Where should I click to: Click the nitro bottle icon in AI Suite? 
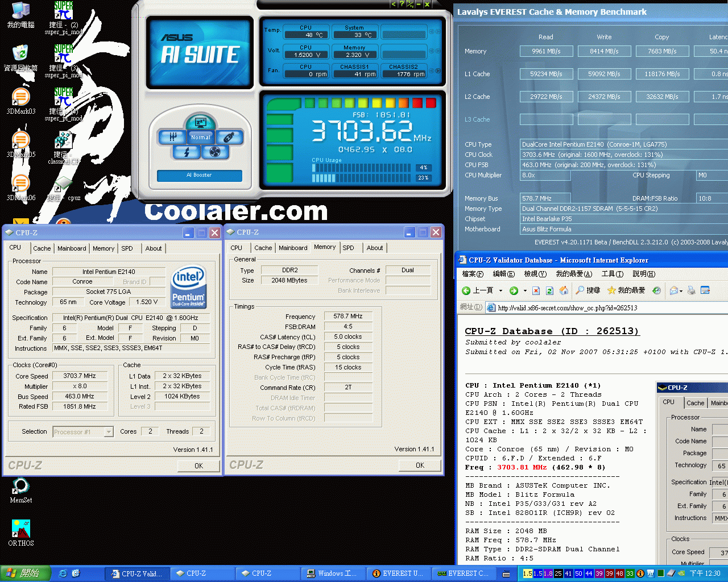229,137
